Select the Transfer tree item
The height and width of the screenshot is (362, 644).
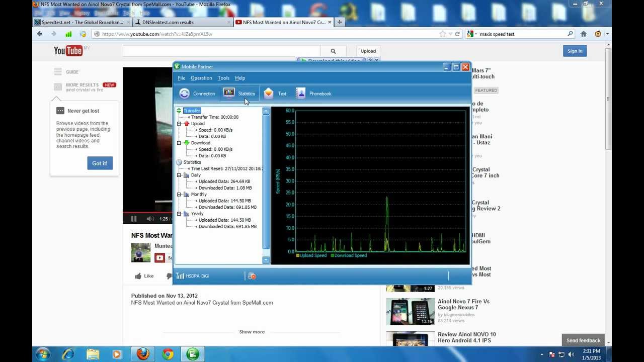tap(192, 111)
